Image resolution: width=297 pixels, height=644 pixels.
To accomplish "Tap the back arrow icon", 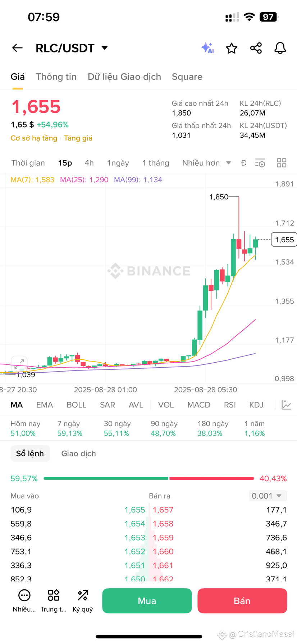I will (x=17, y=48).
